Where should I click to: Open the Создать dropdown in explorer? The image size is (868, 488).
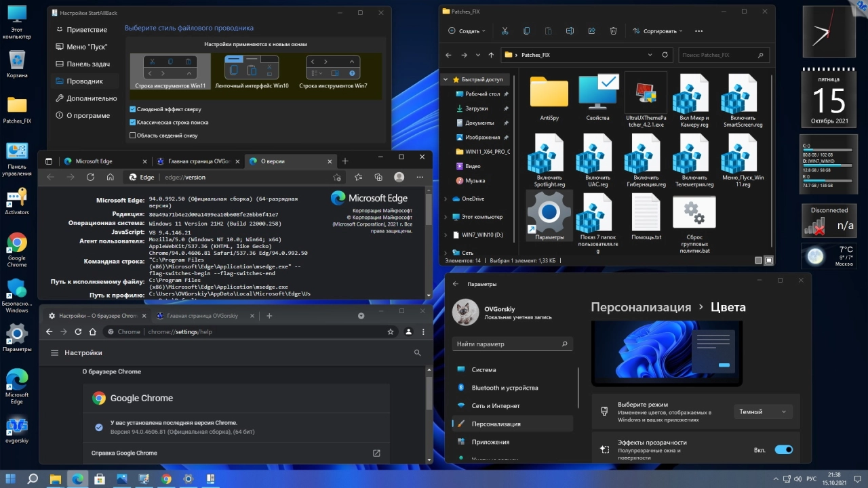[467, 31]
